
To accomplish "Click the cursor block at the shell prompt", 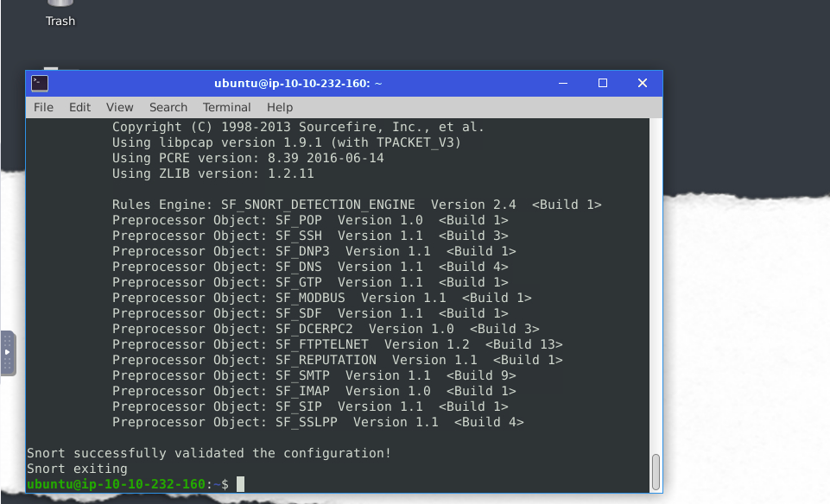I will click(240, 484).
